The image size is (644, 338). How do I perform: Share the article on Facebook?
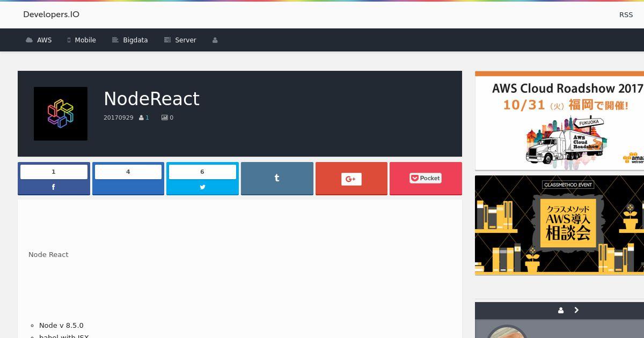tap(54, 179)
